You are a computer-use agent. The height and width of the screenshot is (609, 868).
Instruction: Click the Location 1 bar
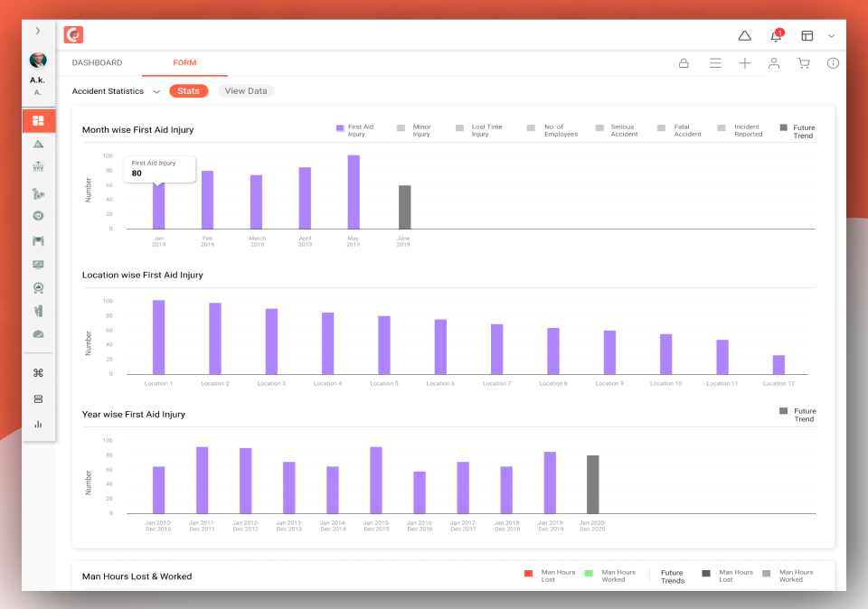pyautogui.click(x=158, y=337)
